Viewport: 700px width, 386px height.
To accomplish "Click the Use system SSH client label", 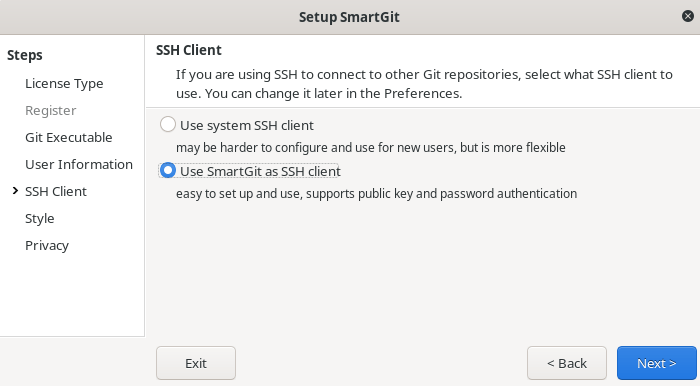I will [247, 125].
